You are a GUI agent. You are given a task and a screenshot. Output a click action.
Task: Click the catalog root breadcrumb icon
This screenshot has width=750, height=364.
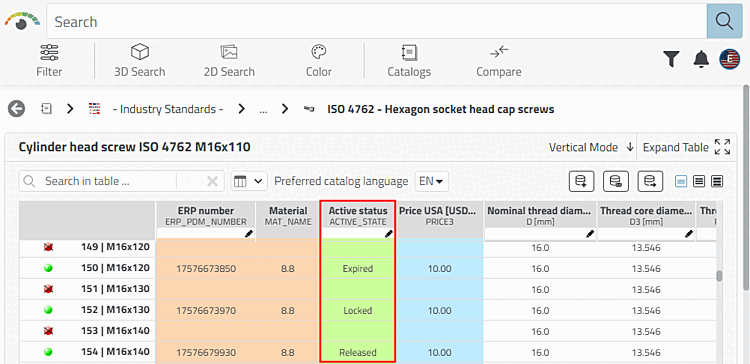pos(46,109)
